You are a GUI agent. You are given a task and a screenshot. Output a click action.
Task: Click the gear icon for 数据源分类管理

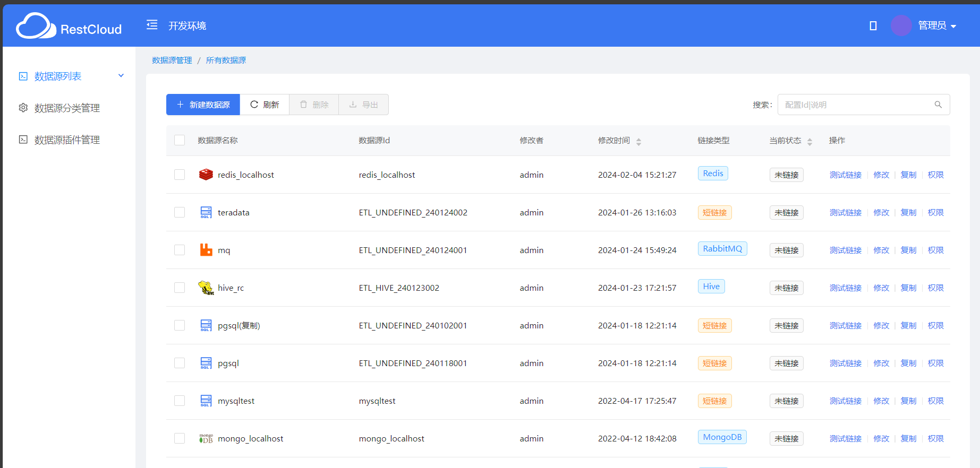click(23, 108)
